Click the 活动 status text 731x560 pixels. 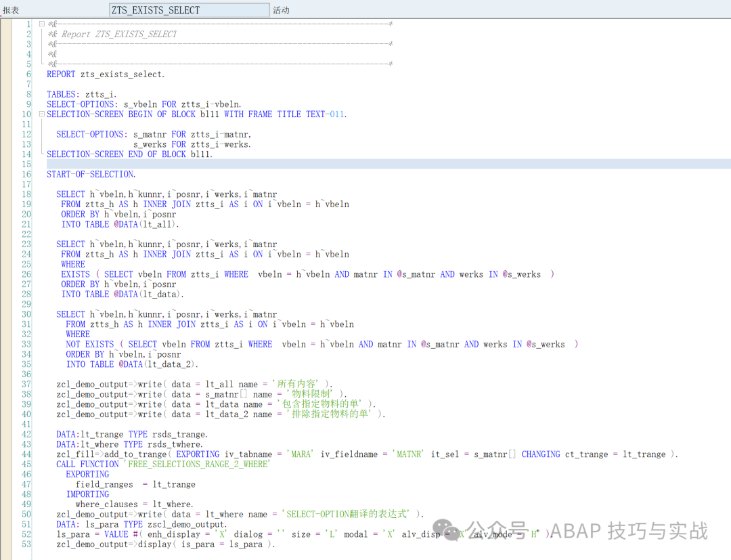click(x=281, y=10)
